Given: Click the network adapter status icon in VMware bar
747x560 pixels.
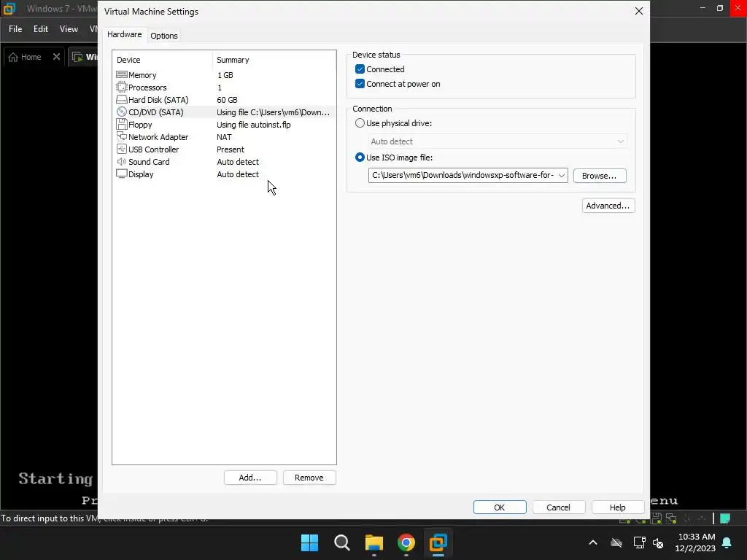Looking at the screenshot, I should pos(671,518).
